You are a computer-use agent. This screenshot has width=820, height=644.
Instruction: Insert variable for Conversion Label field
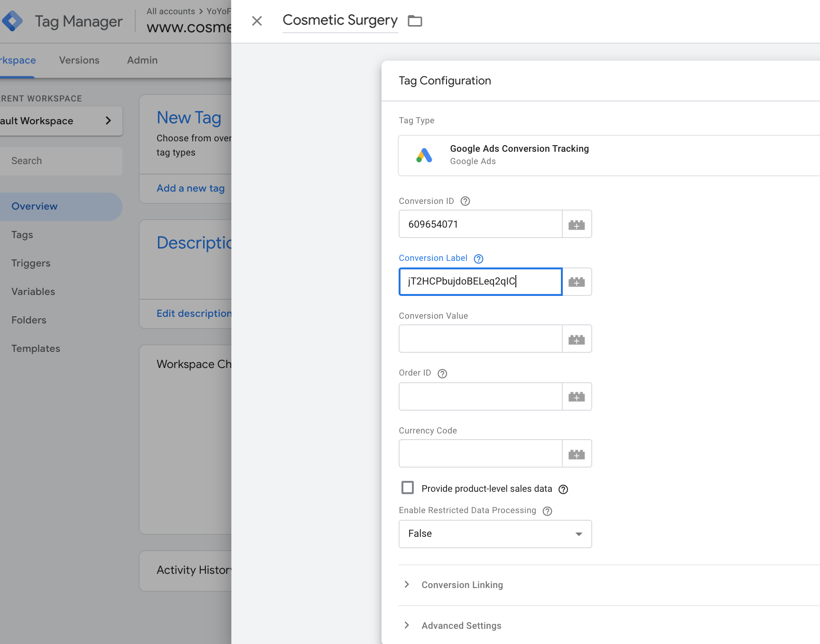point(577,282)
